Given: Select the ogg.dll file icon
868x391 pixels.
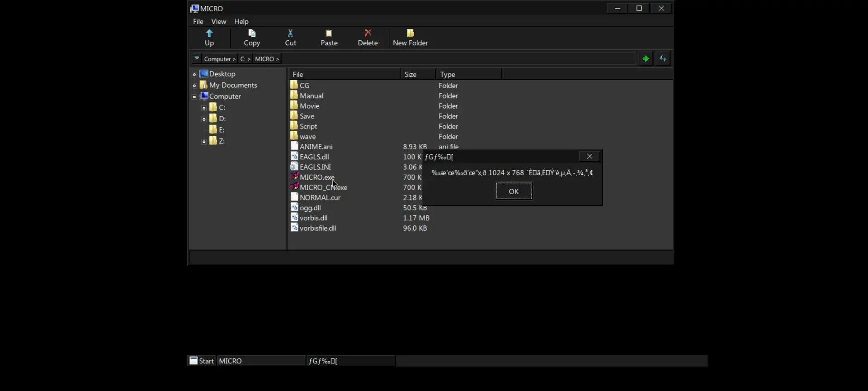Looking at the screenshot, I should pyautogui.click(x=294, y=207).
